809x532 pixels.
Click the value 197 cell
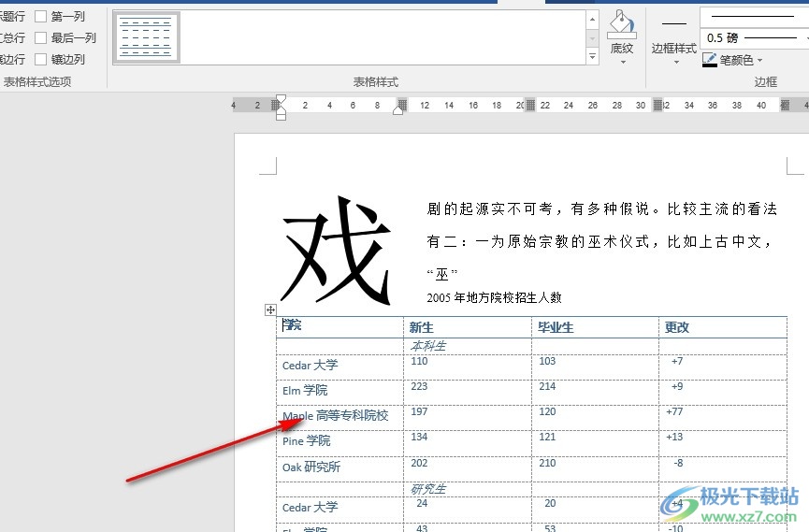[x=467, y=418]
